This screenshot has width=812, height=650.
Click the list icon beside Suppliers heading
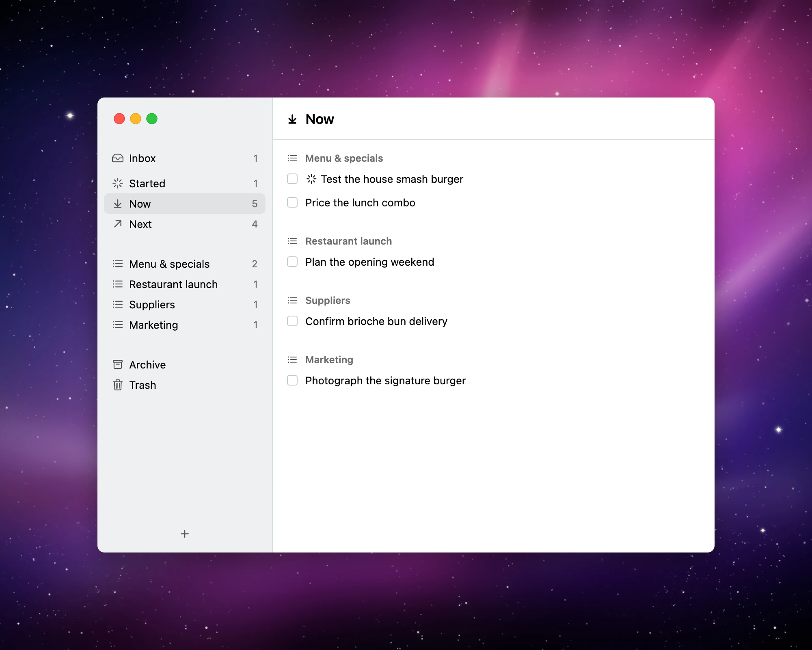pyautogui.click(x=292, y=301)
